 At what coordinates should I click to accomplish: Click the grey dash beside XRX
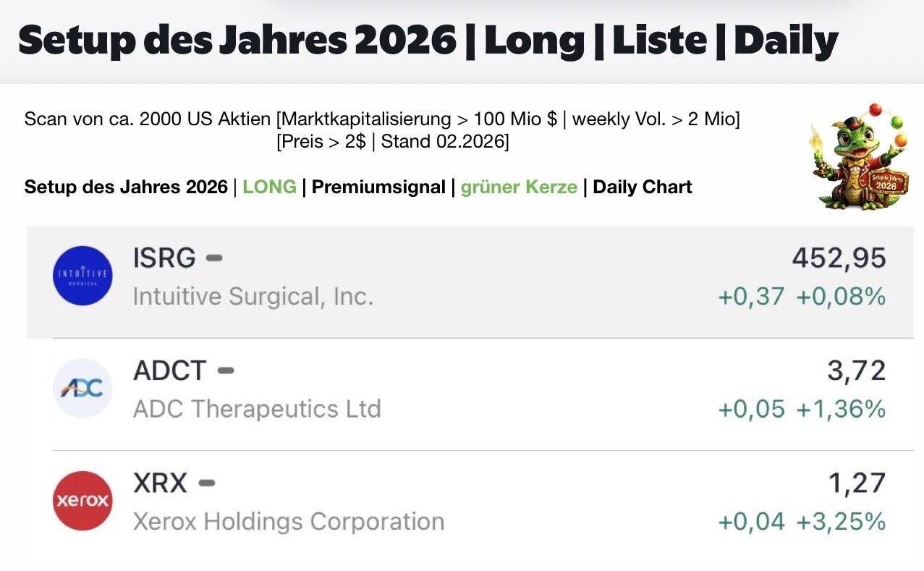[x=207, y=483]
